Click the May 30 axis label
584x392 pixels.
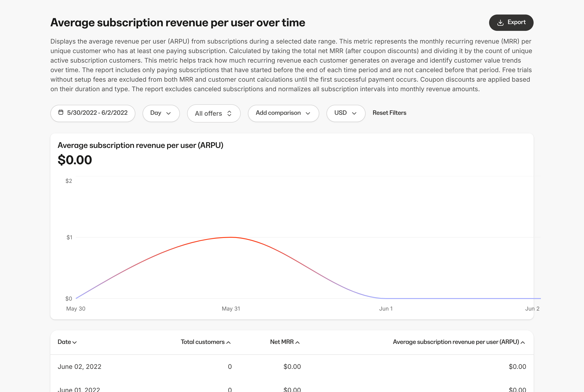point(76,309)
